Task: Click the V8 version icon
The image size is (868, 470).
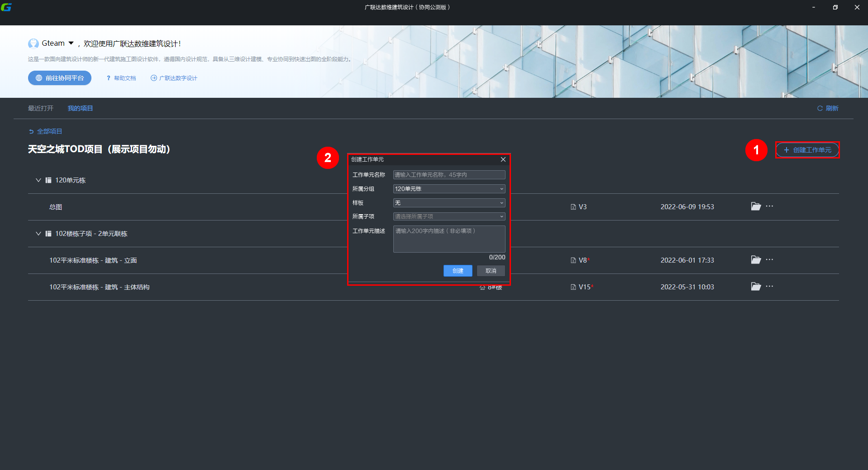Action: (573, 260)
